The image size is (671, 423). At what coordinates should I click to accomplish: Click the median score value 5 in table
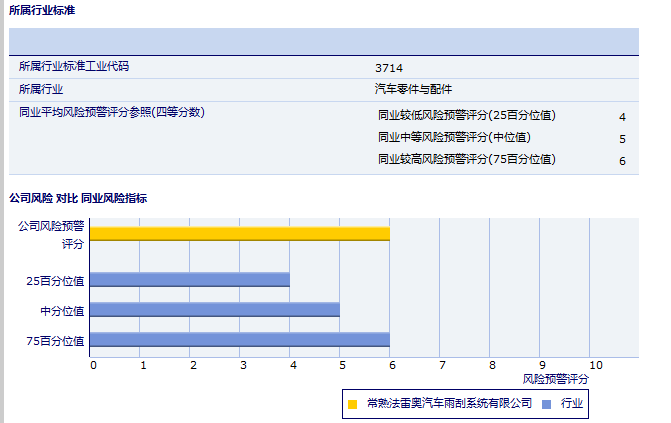pos(622,139)
